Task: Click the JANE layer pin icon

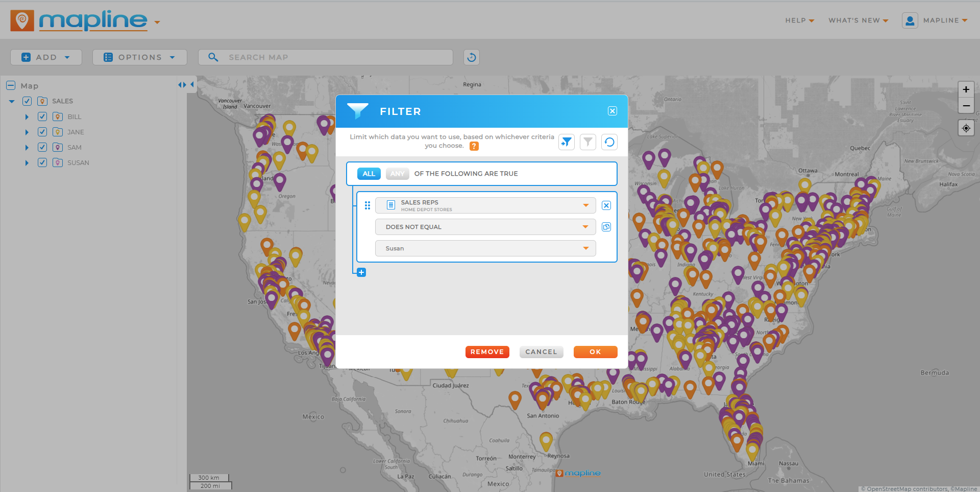Action: click(x=58, y=132)
